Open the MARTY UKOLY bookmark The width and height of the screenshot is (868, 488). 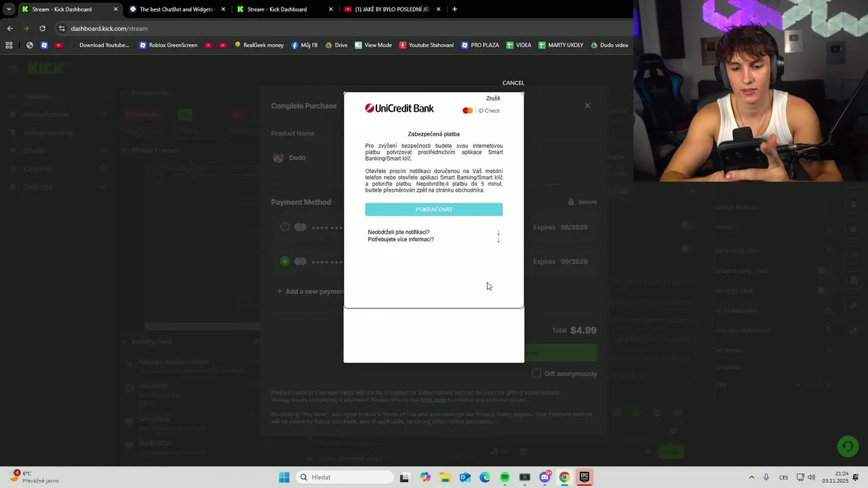pyautogui.click(x=561, y=45)
